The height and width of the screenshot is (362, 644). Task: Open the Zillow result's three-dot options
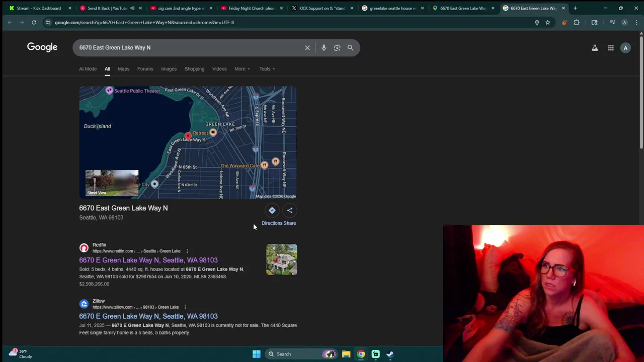coord(185,307)
